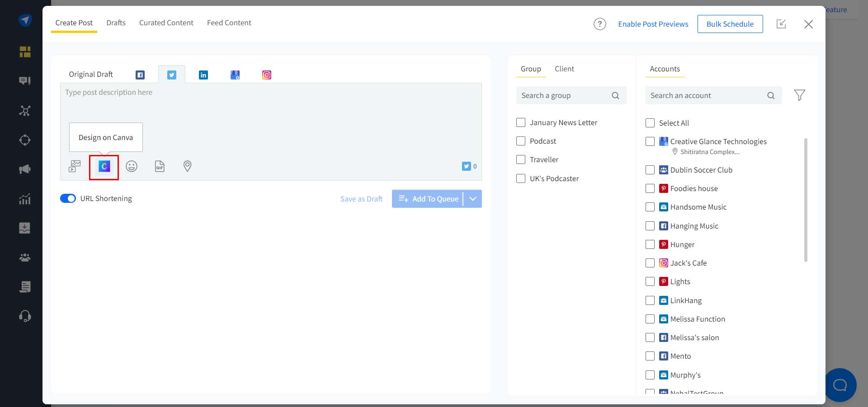Expand Add To Queue dropdown arrow
Screen dimensions: 868x407
473,199
